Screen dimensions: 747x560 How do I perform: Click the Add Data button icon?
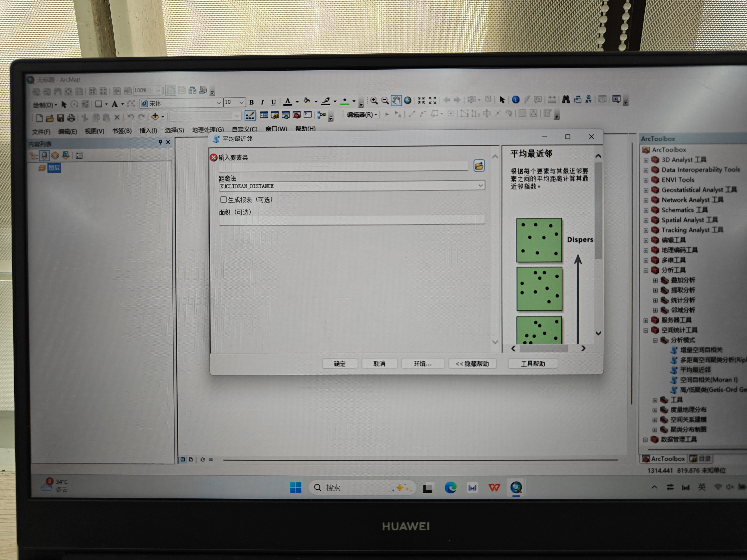(x=155, y=117)
